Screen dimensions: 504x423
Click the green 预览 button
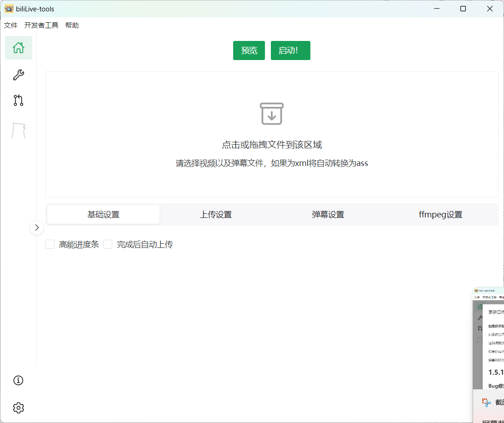point(249,50)
